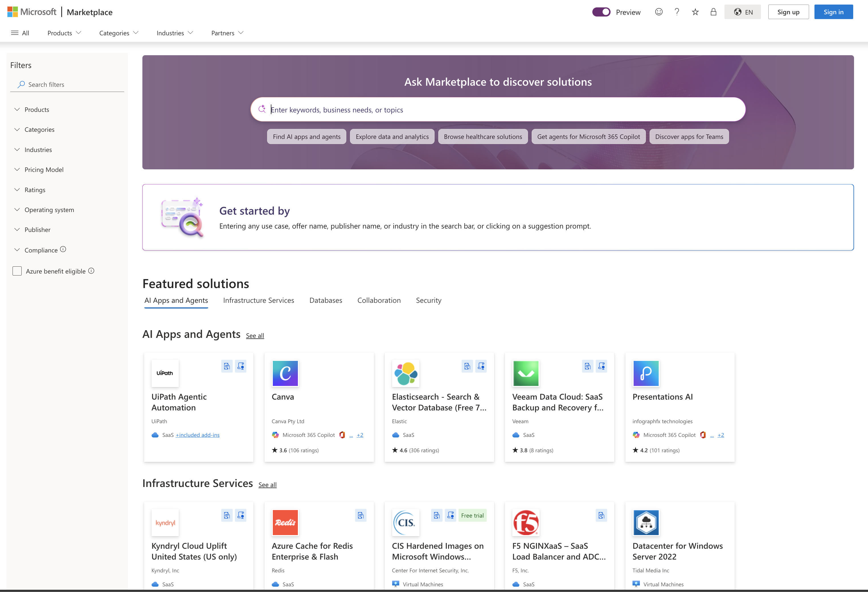Click Discover apps for Teams suggestion

pos(689,137)
